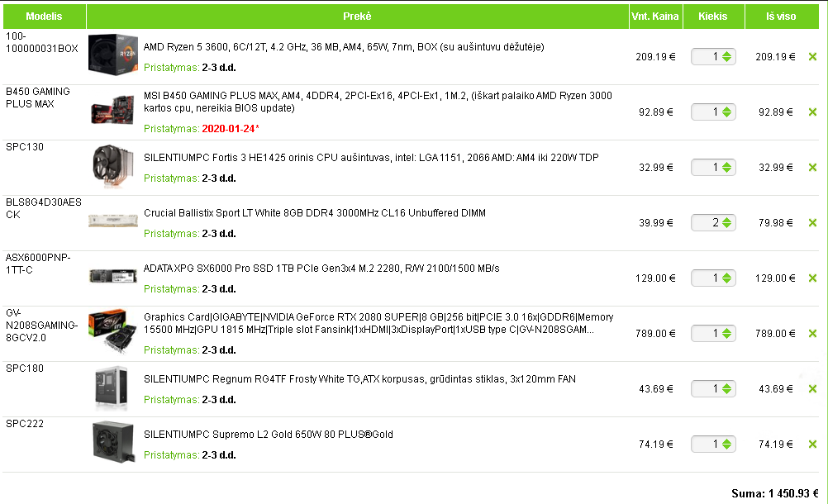
Task: Click the Iš viso column header
Action: (782, 17)
